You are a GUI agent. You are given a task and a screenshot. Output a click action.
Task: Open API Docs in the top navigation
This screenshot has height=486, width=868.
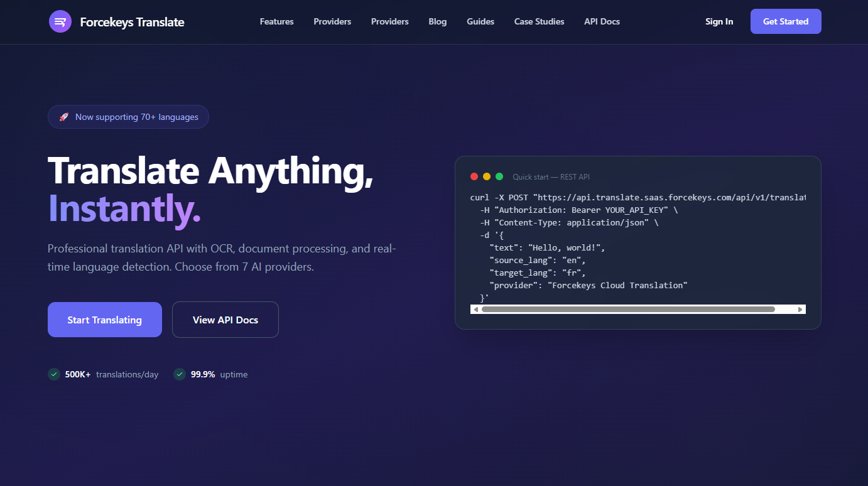pyautogui.click(x=602, y=21)
